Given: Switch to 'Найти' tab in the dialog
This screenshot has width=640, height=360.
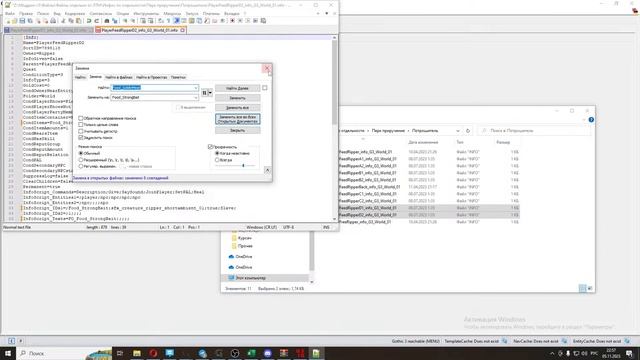Looking at the screenshot, I should 80,77.
